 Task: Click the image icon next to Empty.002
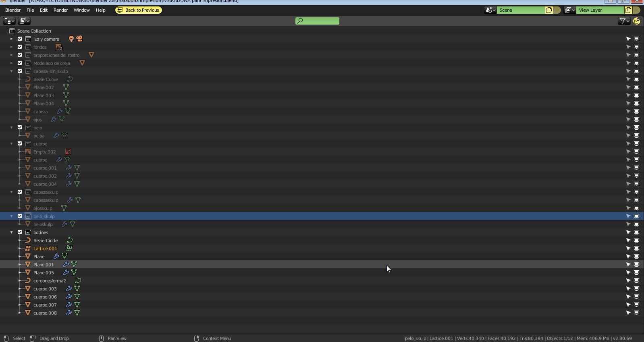pyautogui.click(x=68, y=151)
